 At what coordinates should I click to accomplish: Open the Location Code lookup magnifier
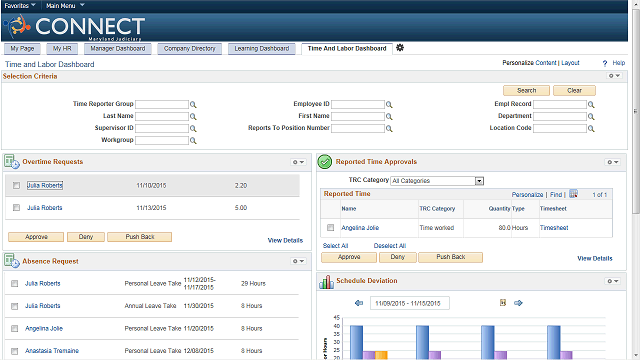click(591, 129)
